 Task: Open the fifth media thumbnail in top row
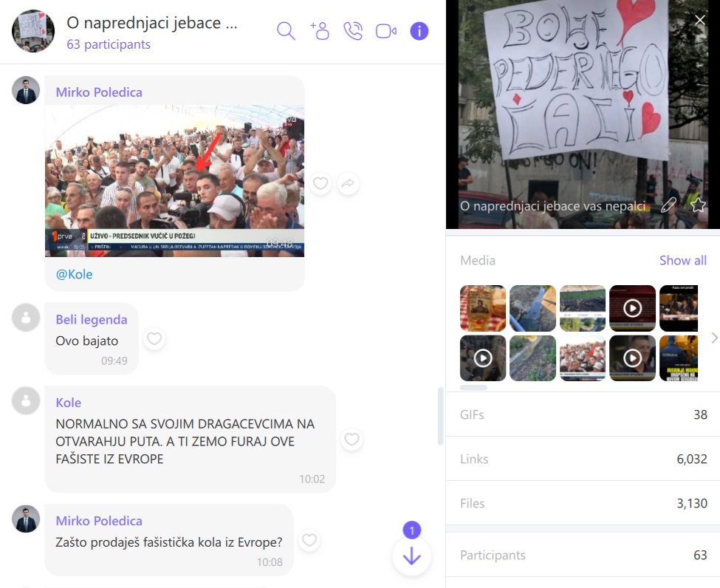point(679,308)
